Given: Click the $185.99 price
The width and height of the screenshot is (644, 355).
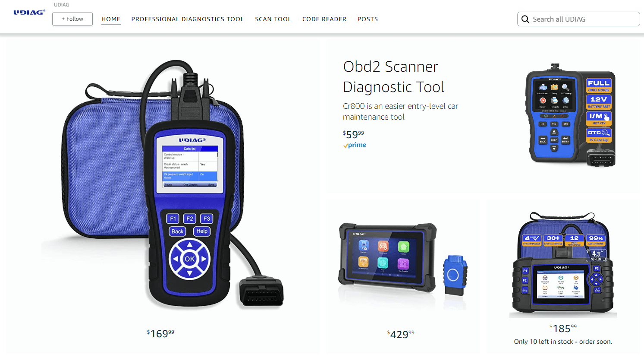Looking at the screenshot, I should [563, 328].
